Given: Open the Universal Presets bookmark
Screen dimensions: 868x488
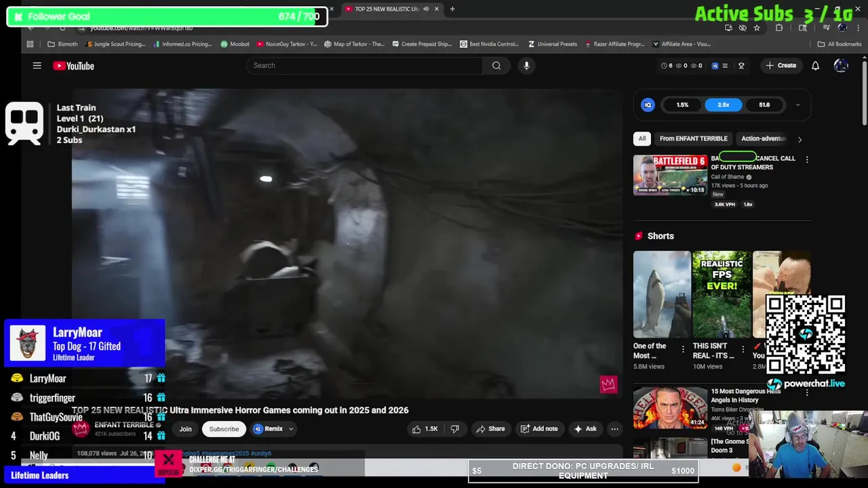Looking at the screenshot, I should click(552, 44).
